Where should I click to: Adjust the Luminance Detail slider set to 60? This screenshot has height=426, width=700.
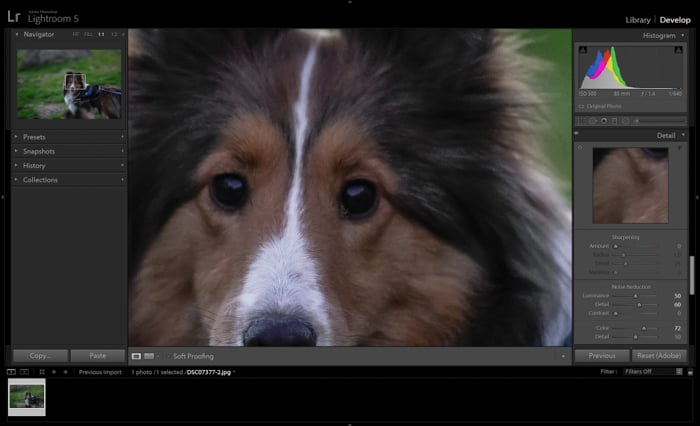tap(639, 305)
